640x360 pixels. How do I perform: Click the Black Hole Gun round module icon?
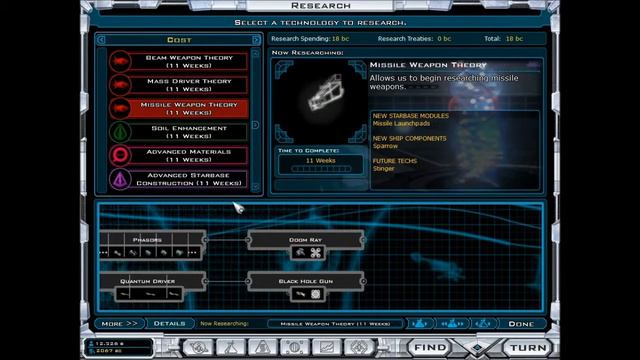(x=316, y=294)
